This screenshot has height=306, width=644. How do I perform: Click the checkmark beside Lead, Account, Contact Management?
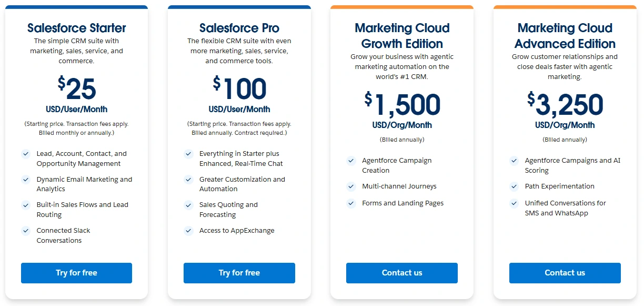click(26, 154)
